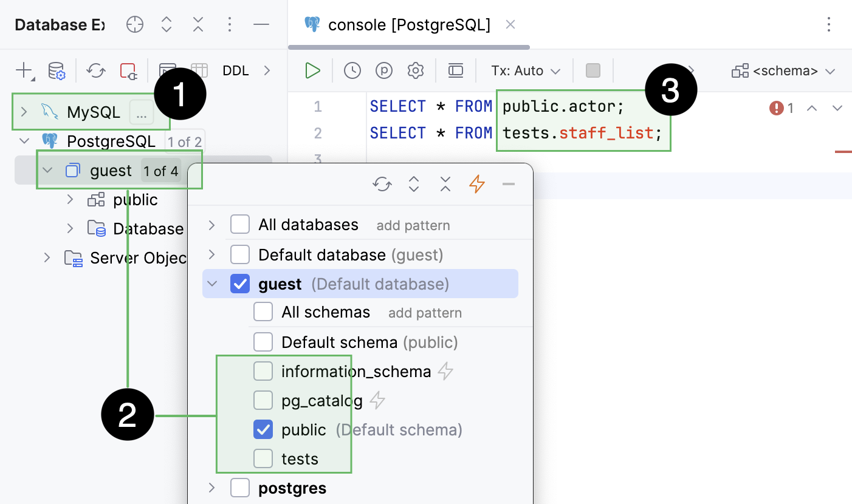Viewport: 852px width, 504px height.
Task: Click the DDL button in the toolbar
Action: point(236,70)
